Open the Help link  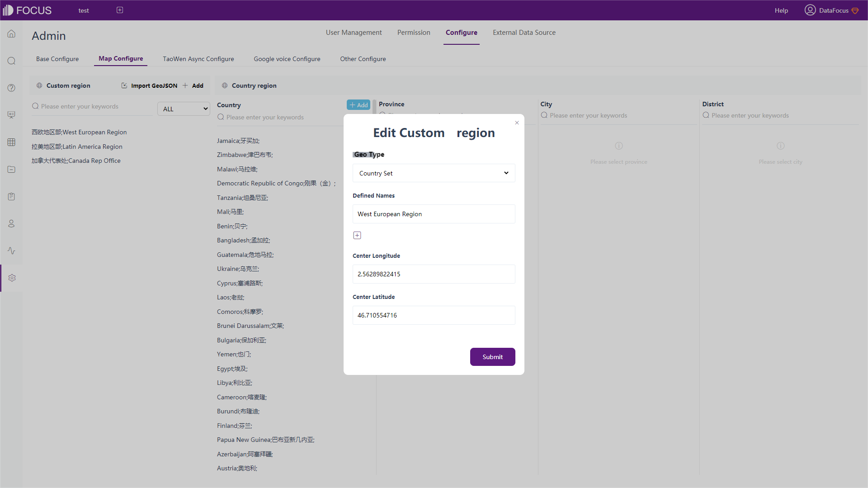[x=781, y=10]
